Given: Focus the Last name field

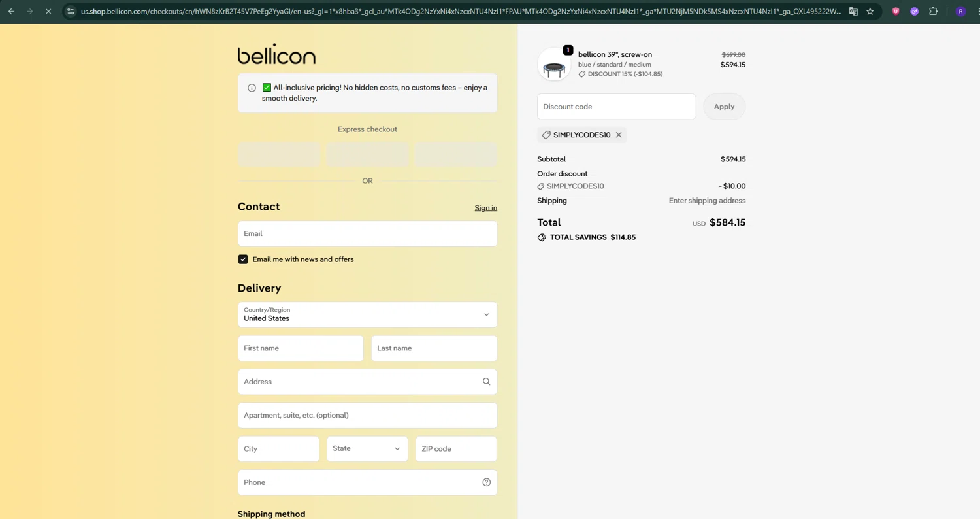Looking at the screenshot, I should 434,348.
